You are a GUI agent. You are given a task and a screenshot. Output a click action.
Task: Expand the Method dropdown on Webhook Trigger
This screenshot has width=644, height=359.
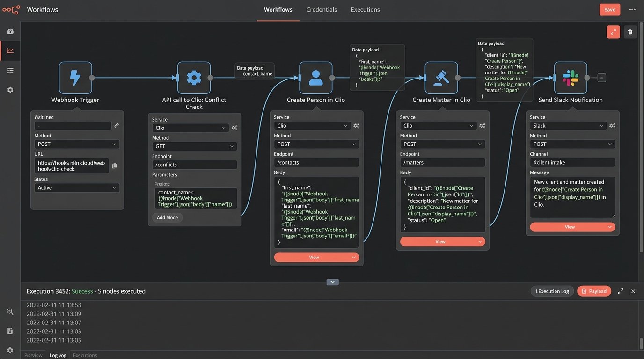(x=77, y=144)
